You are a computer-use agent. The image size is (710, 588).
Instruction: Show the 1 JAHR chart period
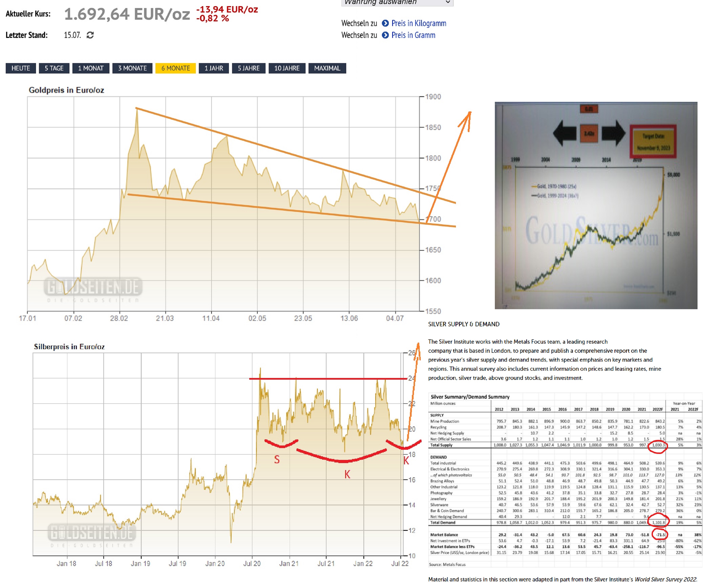coord(214,68)
